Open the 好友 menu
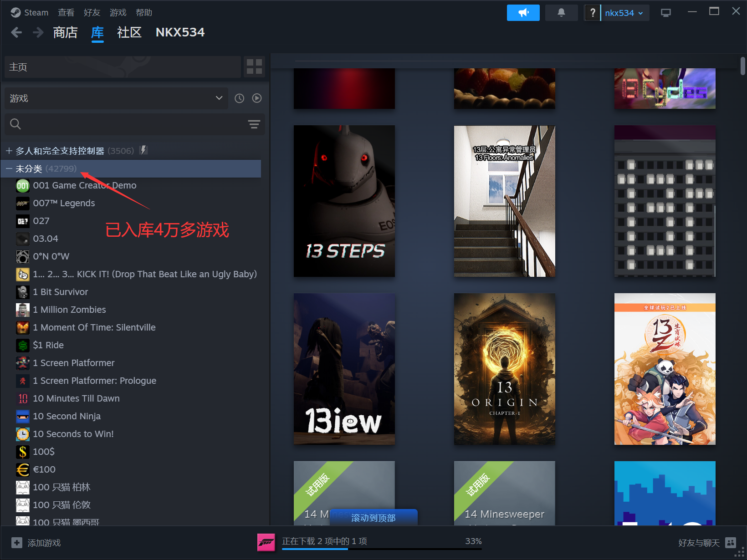The height and width of the screenshot is (560, 747). (x=92, y=13)
